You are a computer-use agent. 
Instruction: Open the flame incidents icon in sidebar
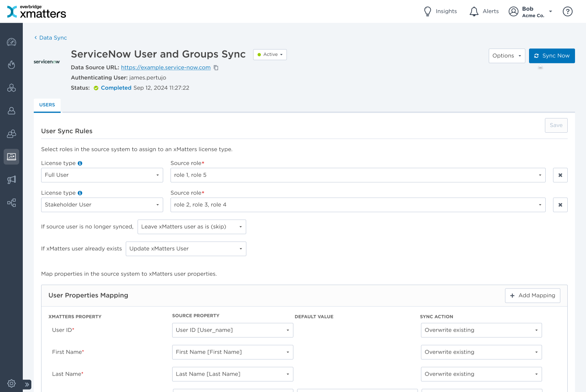pyautogui.click(x=11, y=65)
